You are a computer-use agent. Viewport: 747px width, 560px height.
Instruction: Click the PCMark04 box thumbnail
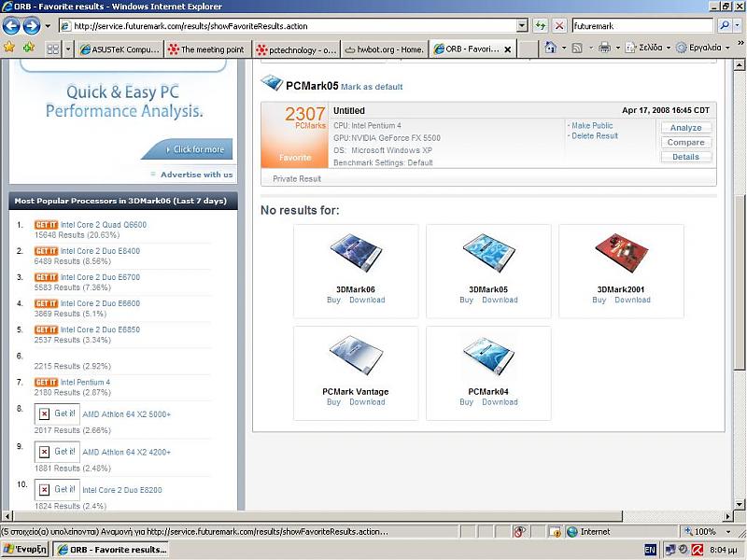pos(488,356)
